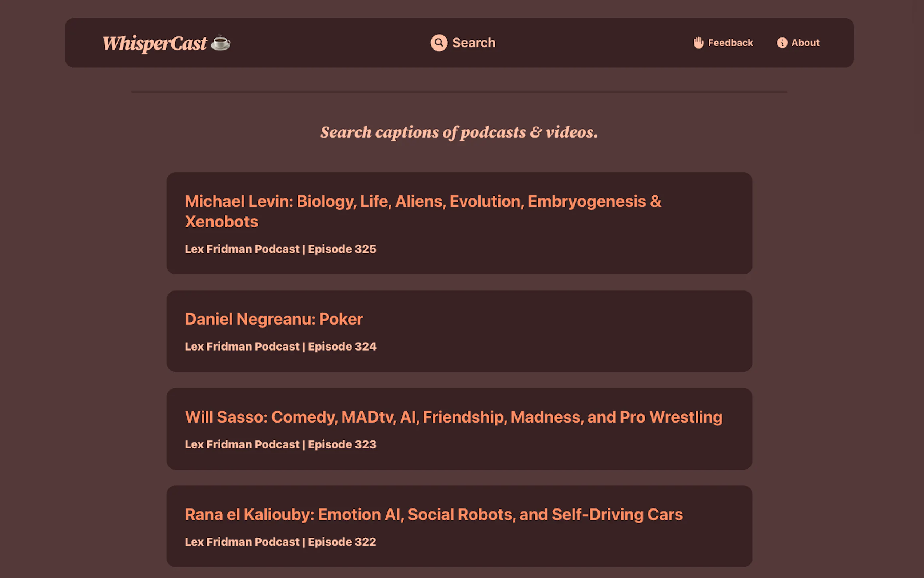
Task: Click the Episode 322 subtitle text
Action: point(280,542)
